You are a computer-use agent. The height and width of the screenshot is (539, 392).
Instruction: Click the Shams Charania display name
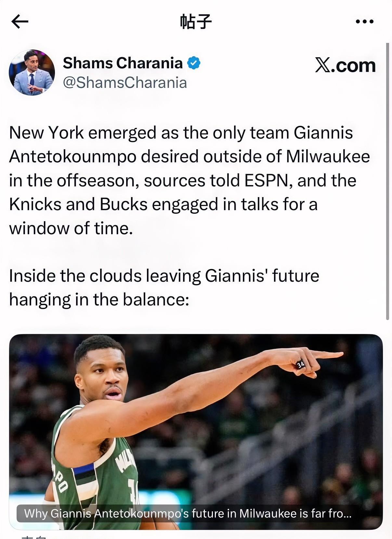pyautogui.click(x=123, y=63)
